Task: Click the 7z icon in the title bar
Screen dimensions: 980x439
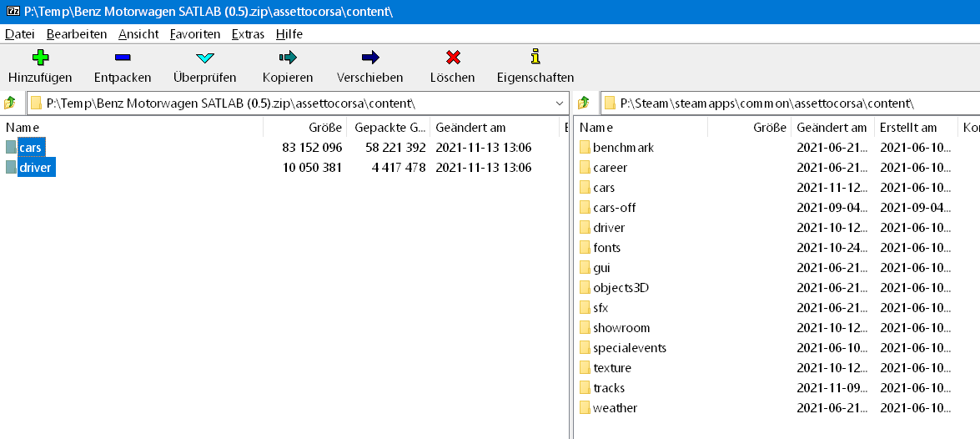Action: [x=12, y=11]
